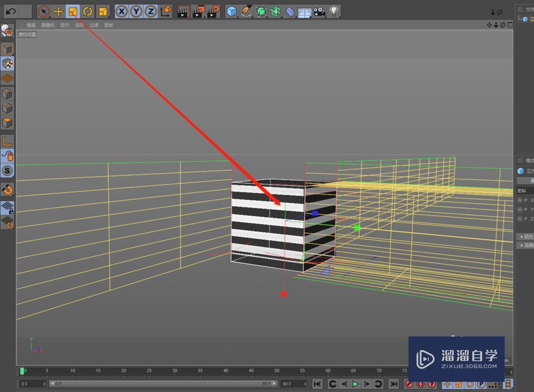Click Render View clapperboard icon
Screen dimensions: 534x392
point(183,12)
